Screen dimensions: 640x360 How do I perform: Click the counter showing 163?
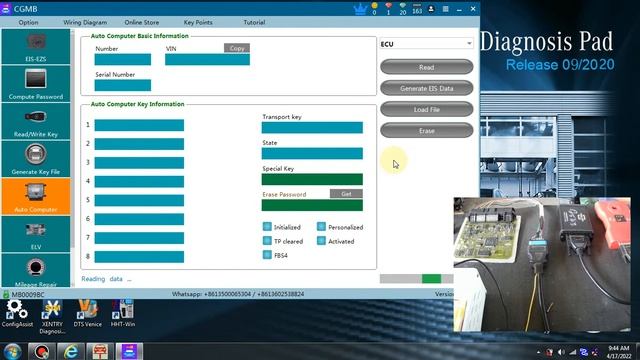(417, 9)
